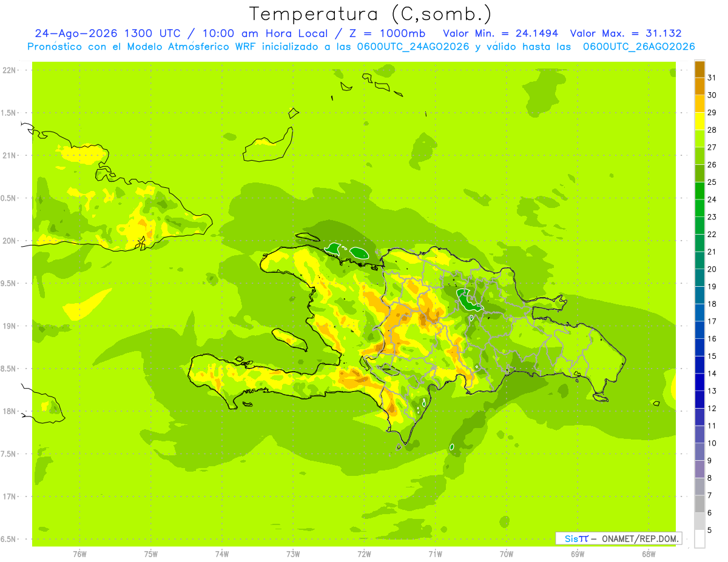
Task: Click the legend value '12'
Action: pos(712,409)
